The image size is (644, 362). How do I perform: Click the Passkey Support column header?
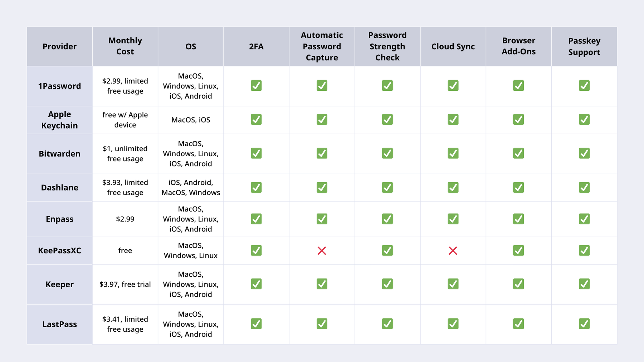tap(584, 46)
